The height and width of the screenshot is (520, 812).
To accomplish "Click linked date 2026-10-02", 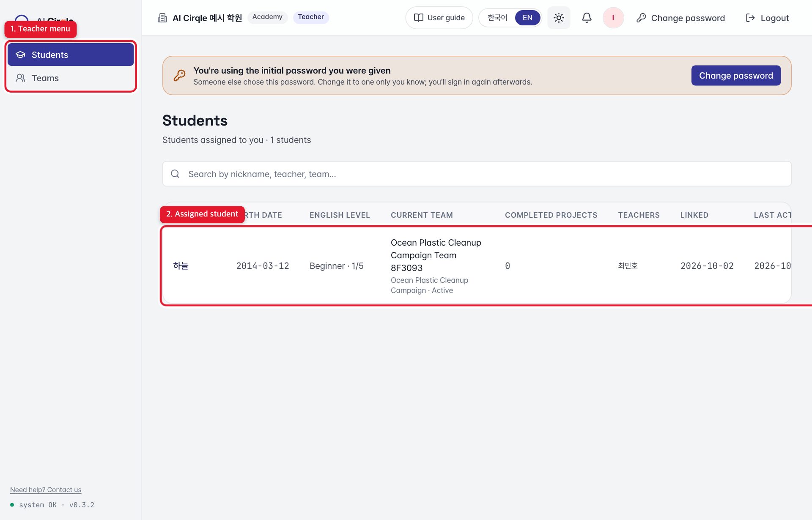I will click(707, 266).
